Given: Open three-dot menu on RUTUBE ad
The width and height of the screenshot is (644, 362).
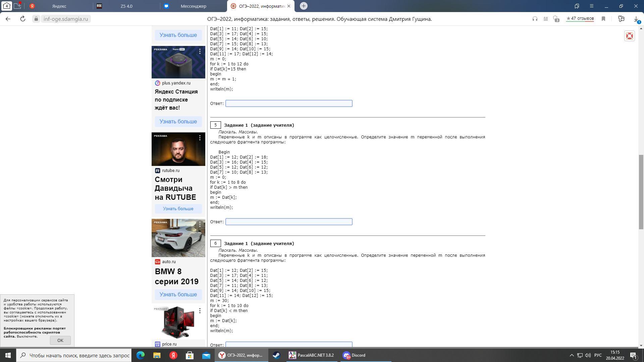Looking at the screenshot, I should [x=200, y=138].
